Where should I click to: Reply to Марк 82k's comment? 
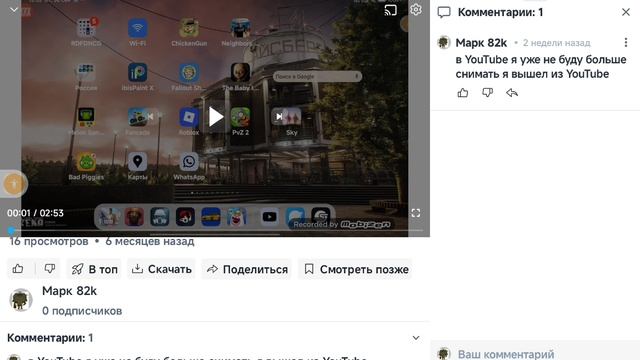512,93
